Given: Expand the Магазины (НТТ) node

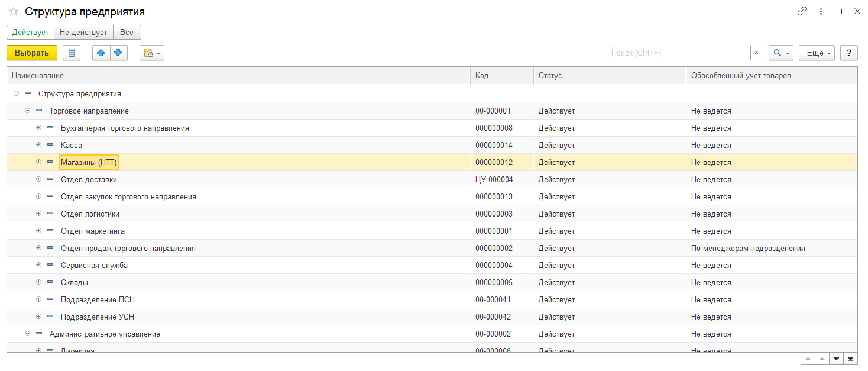Looking at the screenshot, I should click(39, 162).
